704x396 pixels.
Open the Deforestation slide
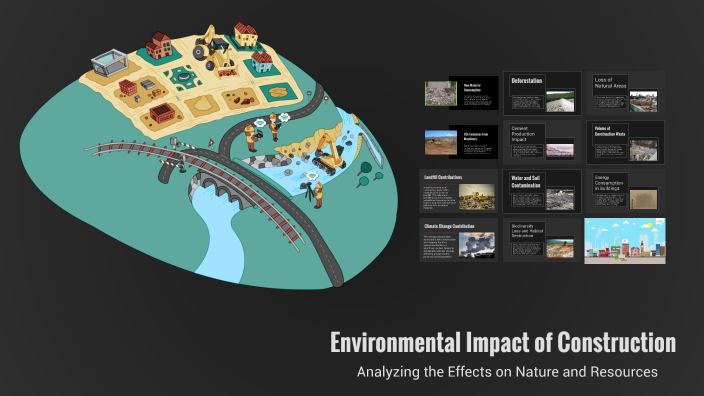tap(542, 93)
